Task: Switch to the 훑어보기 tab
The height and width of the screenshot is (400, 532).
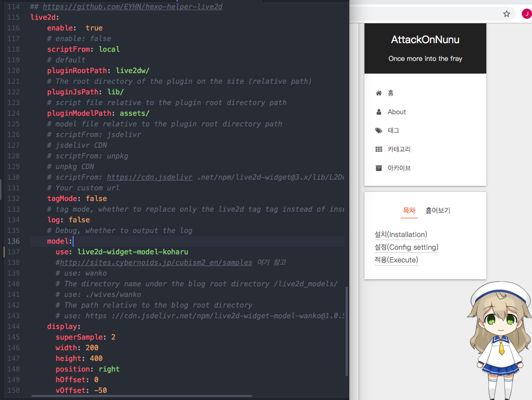Action: click(x=438, y=210)
